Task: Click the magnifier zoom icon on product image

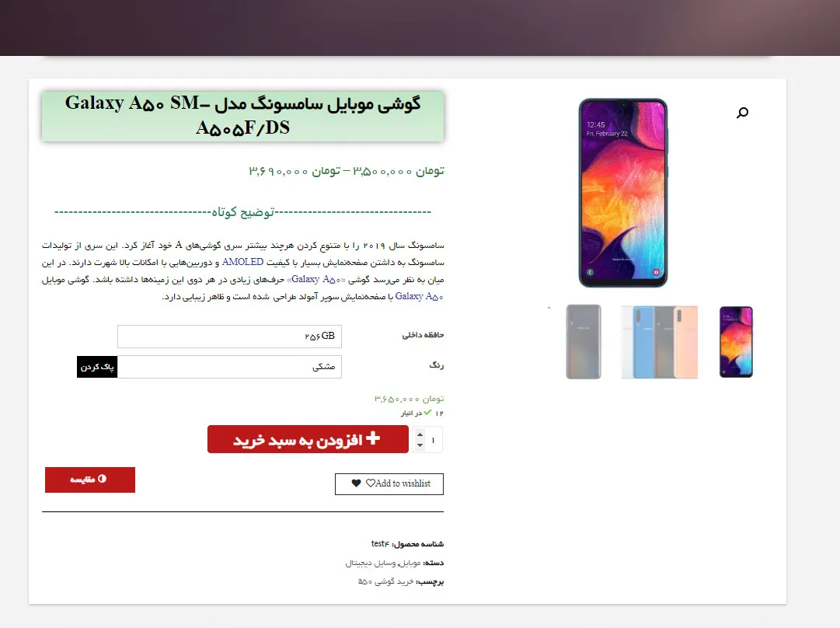Action: (742, 113)
